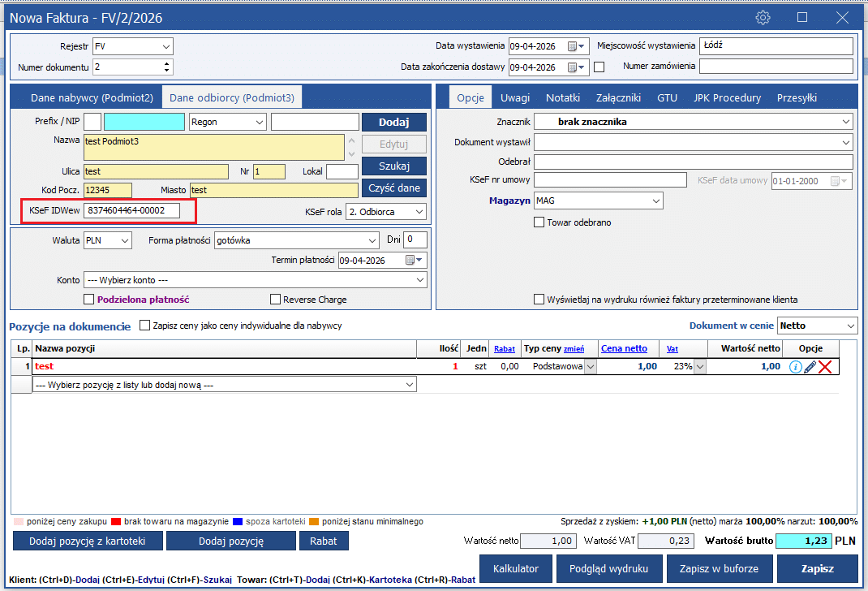Image resolution: width=868 pixels, height=591 pixels.
Task: Switch to the GTU tab
Action: tap(667, 97)
